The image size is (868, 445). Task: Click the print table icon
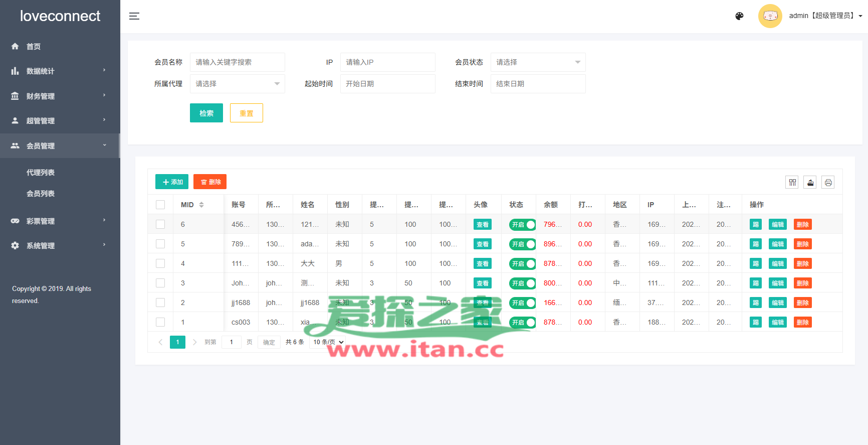[828, 183]
